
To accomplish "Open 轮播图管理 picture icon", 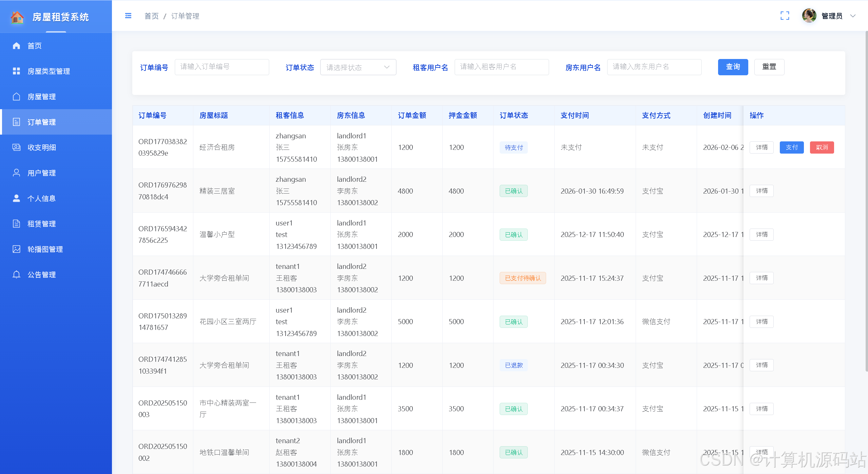I will 16,249.
